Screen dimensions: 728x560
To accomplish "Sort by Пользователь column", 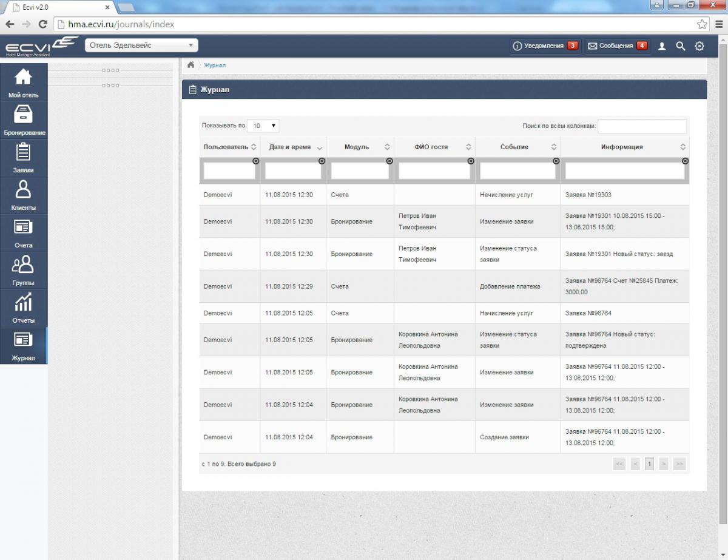I will click(230, 147).
